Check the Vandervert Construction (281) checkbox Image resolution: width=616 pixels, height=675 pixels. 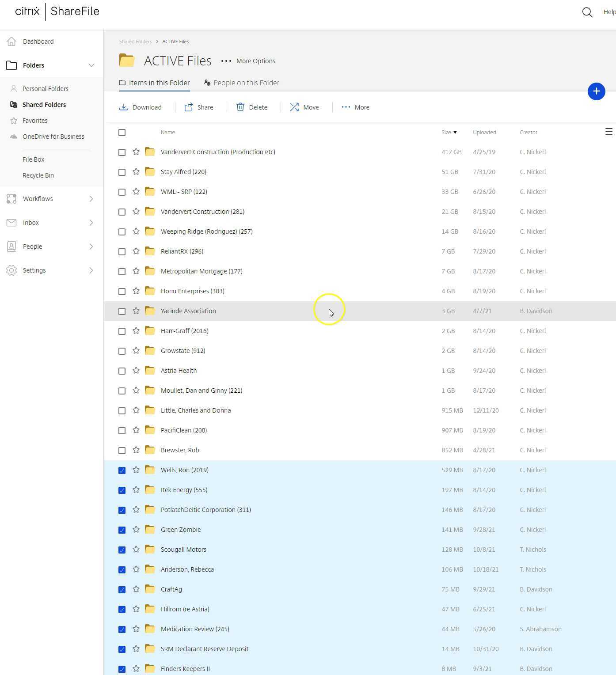(x=122, y=212)
